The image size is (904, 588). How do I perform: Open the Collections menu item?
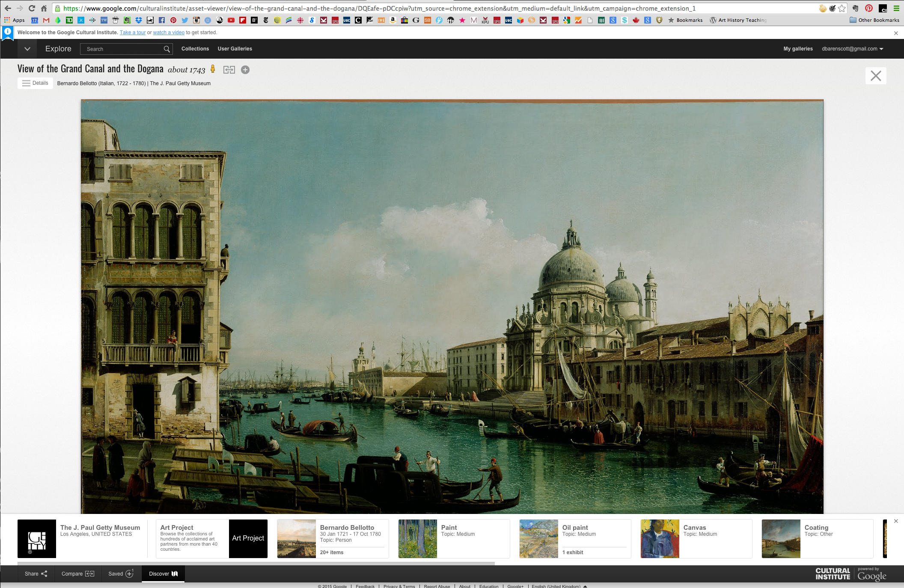pos(195,49)
